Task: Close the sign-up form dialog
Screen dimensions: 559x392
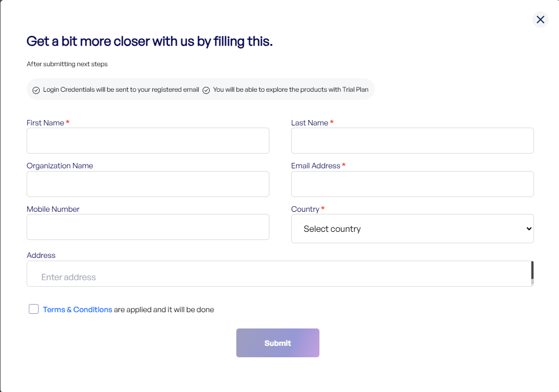Action: click(541, 20)
